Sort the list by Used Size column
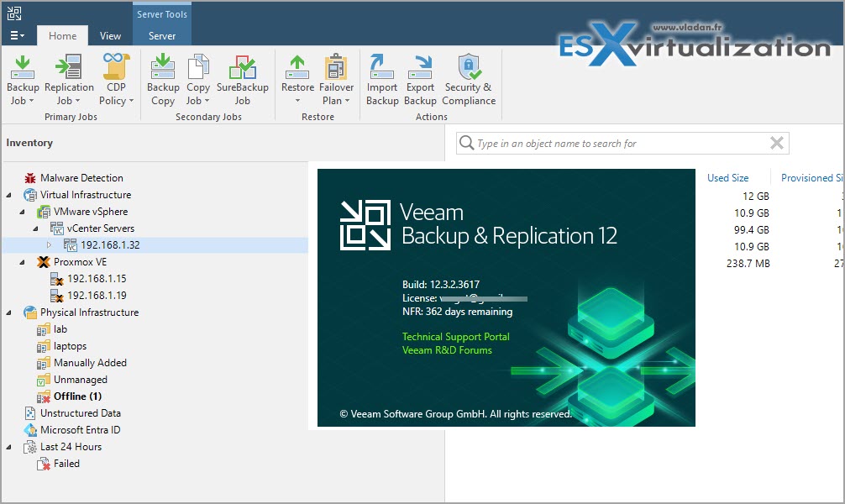Screen dimensions: 845x504 (727, 178)
